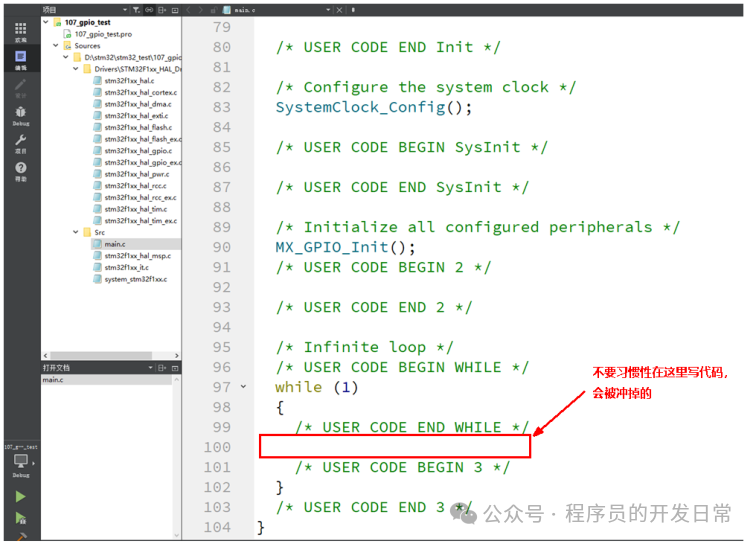Collapse the Src folder node

[76, 232]
